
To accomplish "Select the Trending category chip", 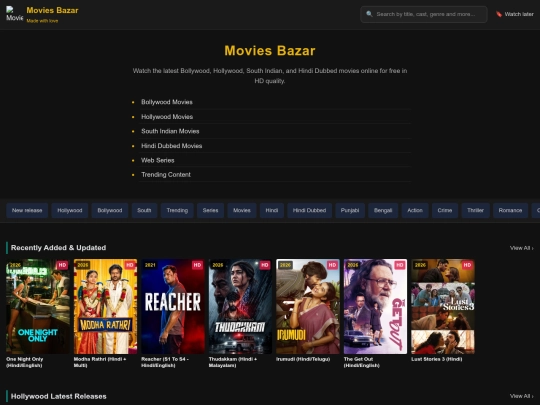I will click(177, 210).
